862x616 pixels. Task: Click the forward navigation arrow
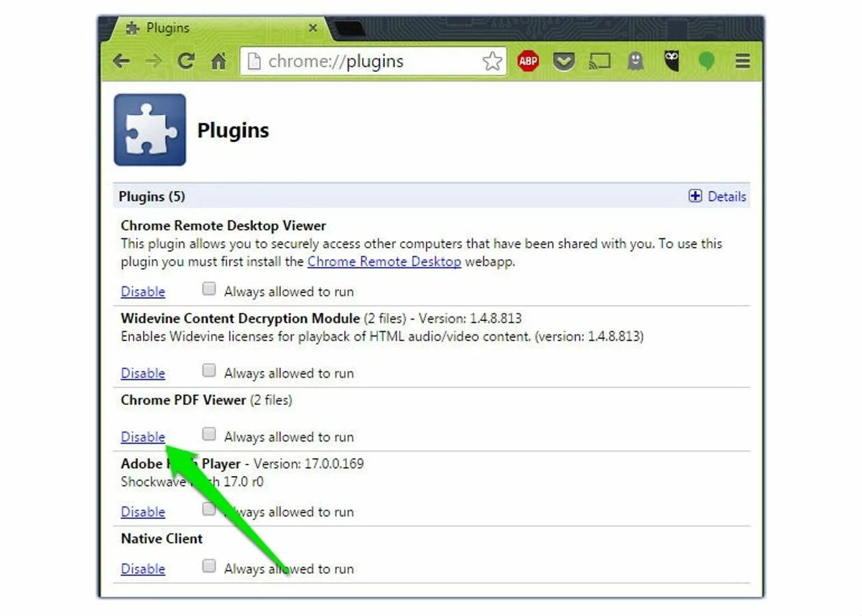[x=153, y=61]
